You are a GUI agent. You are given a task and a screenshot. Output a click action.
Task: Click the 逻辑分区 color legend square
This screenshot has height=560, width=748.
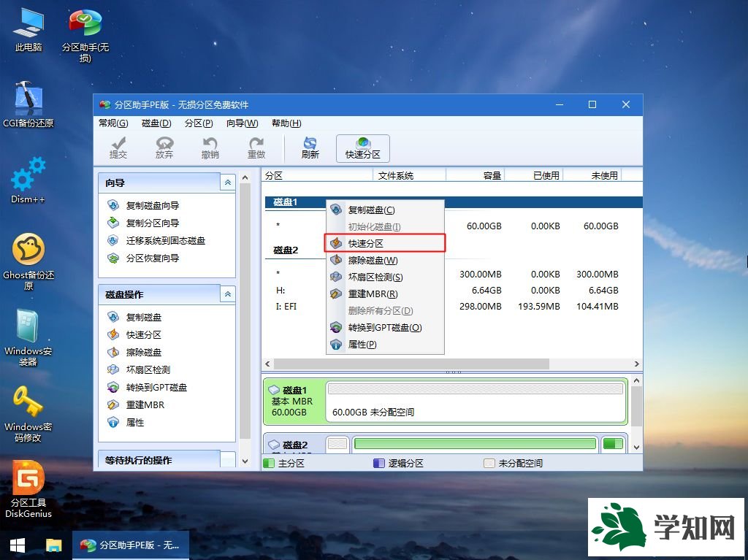(x=379, y=462)
